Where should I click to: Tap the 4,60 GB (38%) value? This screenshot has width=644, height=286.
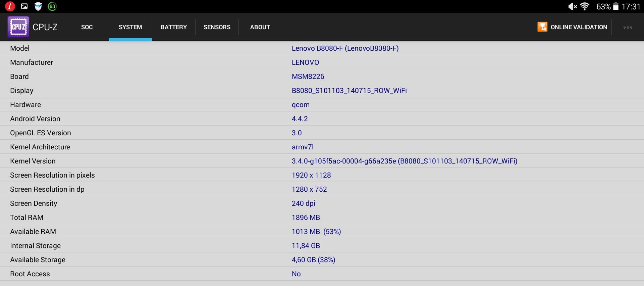click(314, 259)
